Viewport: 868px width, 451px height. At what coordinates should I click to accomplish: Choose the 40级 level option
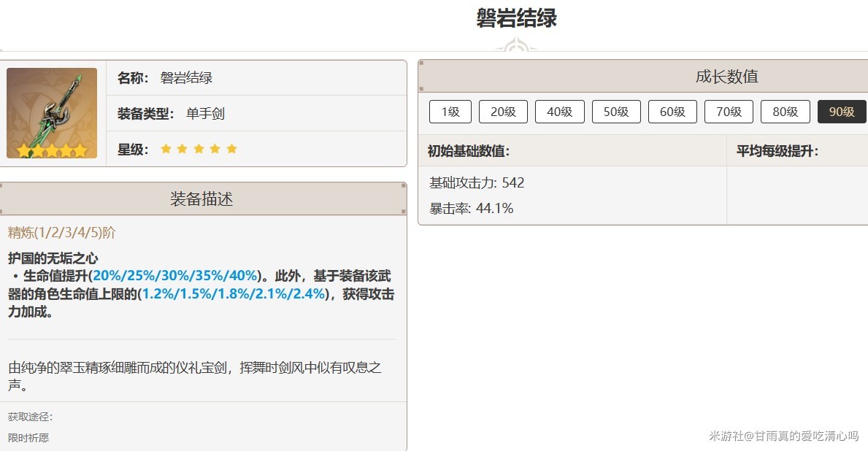coord(559,112)
